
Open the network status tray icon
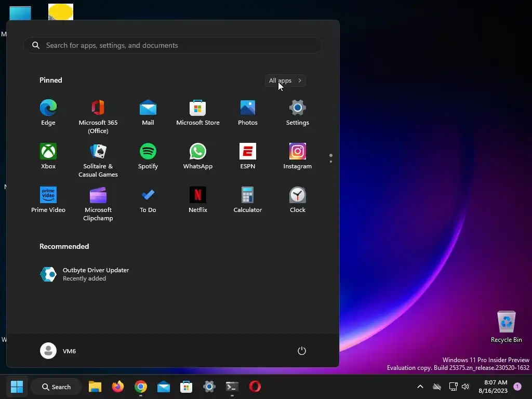(x=453, y=387)
